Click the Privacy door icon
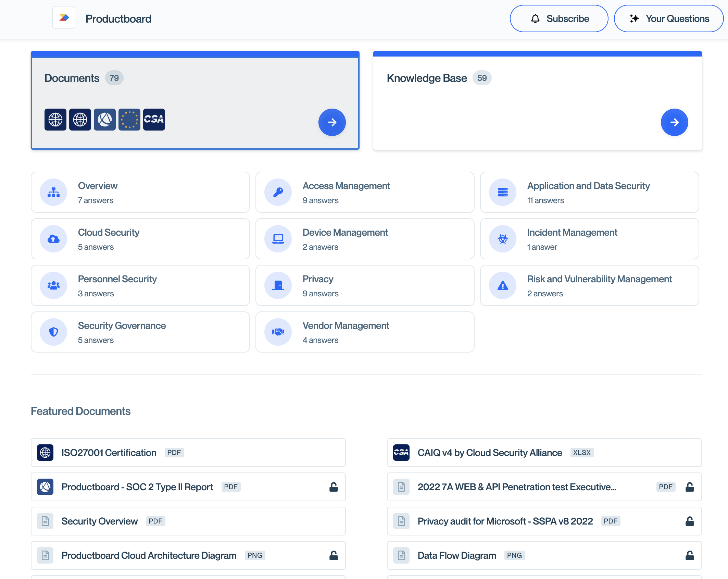This screenshot has width=728, height=579. [278, 285]
